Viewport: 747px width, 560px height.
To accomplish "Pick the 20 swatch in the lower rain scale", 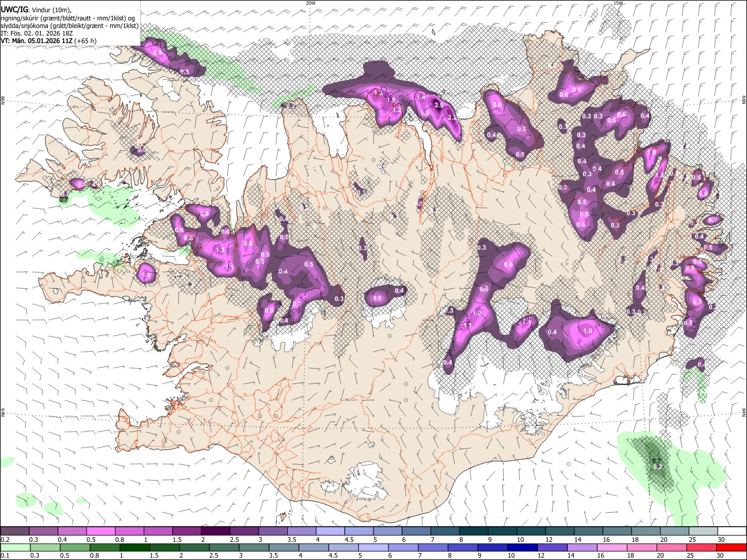I will (672, 547).
